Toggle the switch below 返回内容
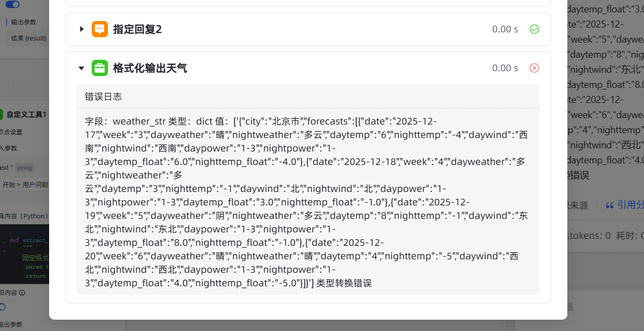This screenshot has height=331, width=644. 3,307
